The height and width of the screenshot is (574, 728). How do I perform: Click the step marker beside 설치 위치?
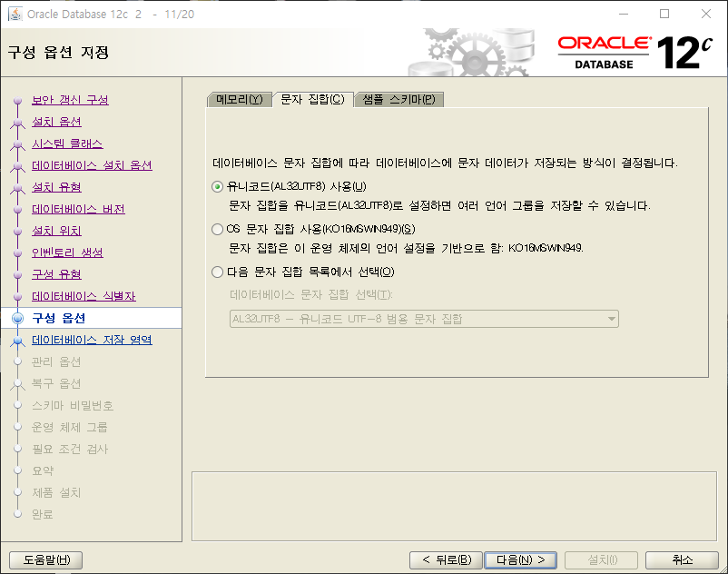(x=17, y=232)
